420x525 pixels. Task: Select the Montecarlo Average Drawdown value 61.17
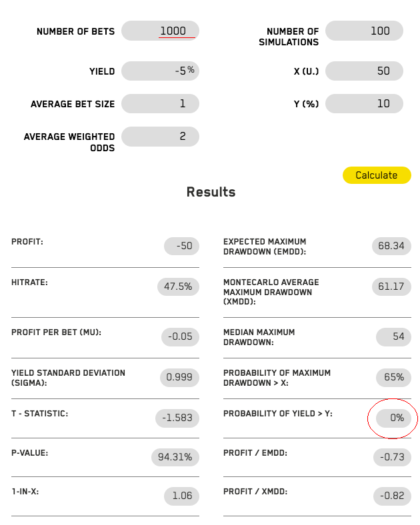[x=391, y=286]
